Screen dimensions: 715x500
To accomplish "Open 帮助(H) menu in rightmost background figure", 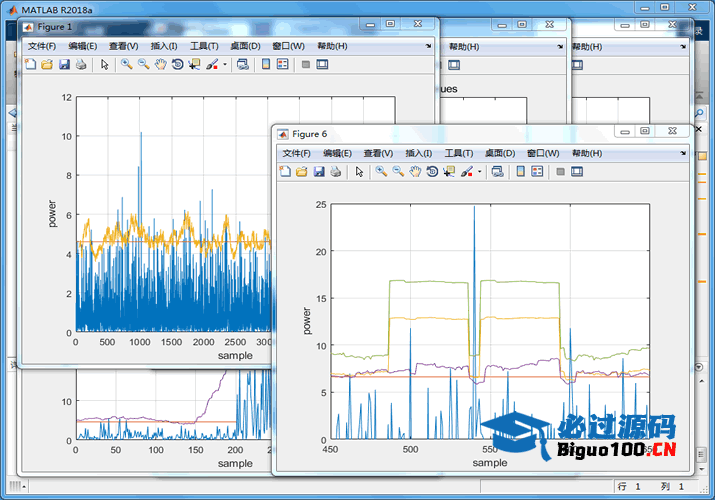I will click(587, 46).
